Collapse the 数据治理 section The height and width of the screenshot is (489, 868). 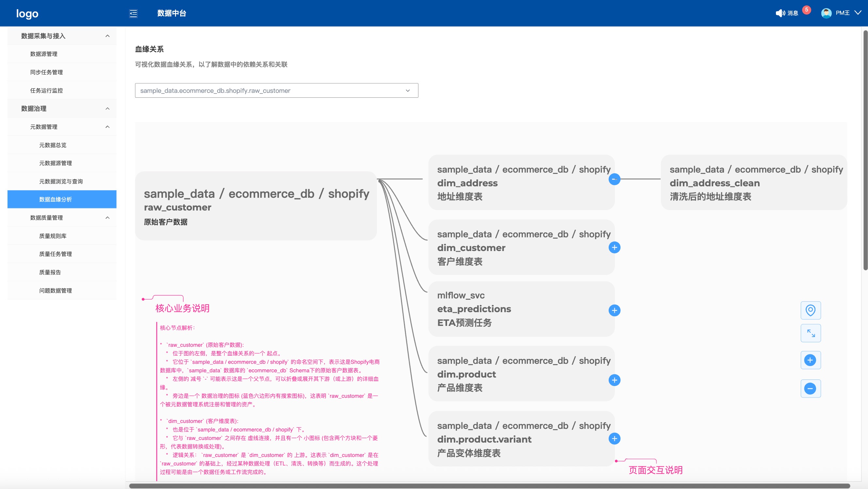click(62, 109)
